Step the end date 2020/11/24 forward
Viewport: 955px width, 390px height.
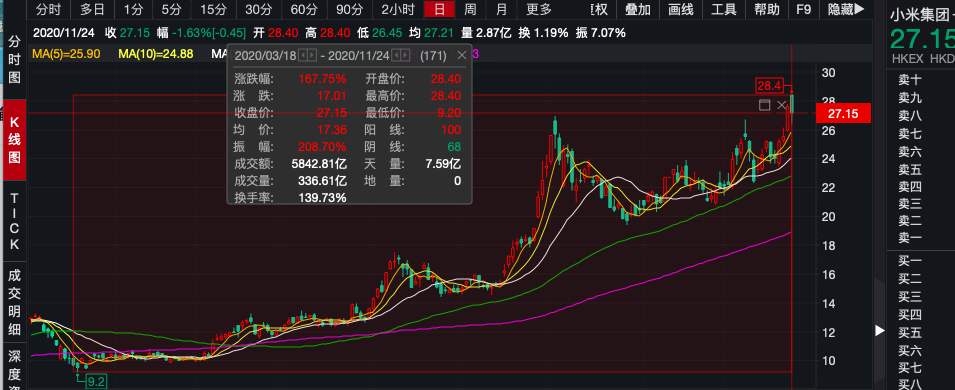(x=405, y=55)
